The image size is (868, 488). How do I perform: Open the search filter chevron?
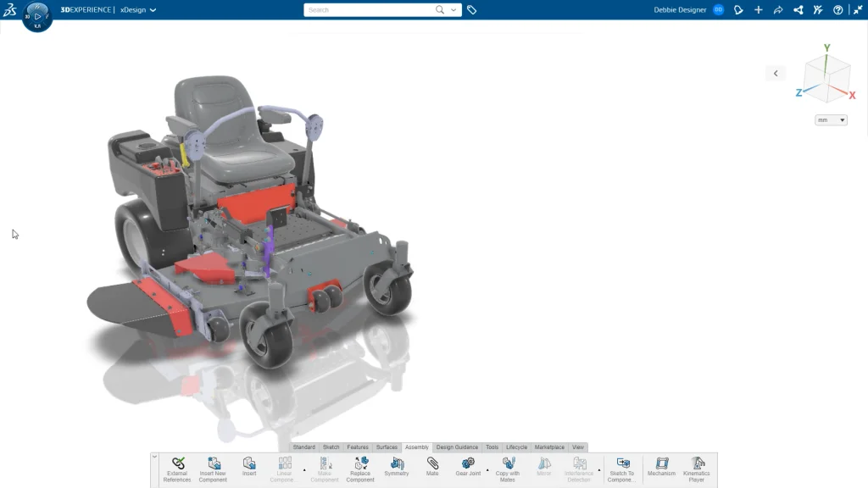tap(453, 9)
